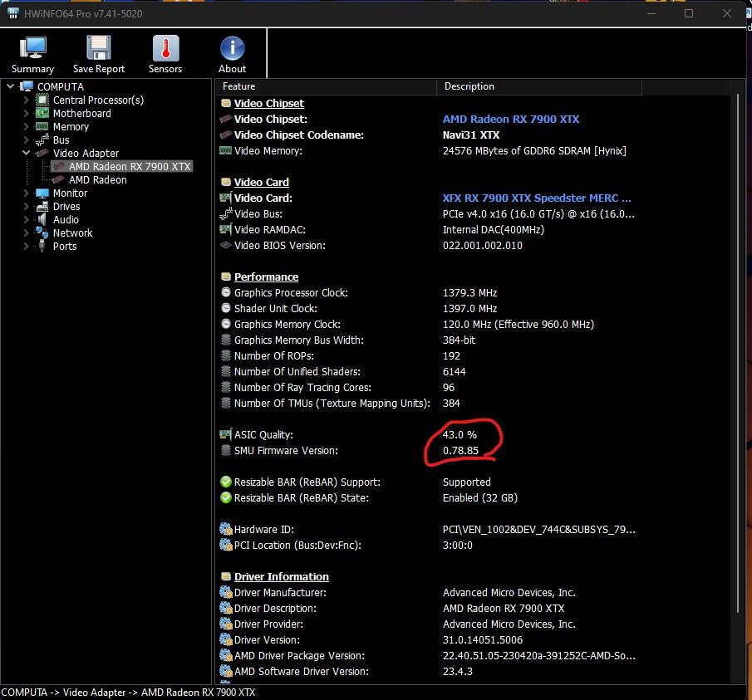
Task: Maximize the HWiNFO64 window
Action: pyautogui.click(x=689, y=13)
